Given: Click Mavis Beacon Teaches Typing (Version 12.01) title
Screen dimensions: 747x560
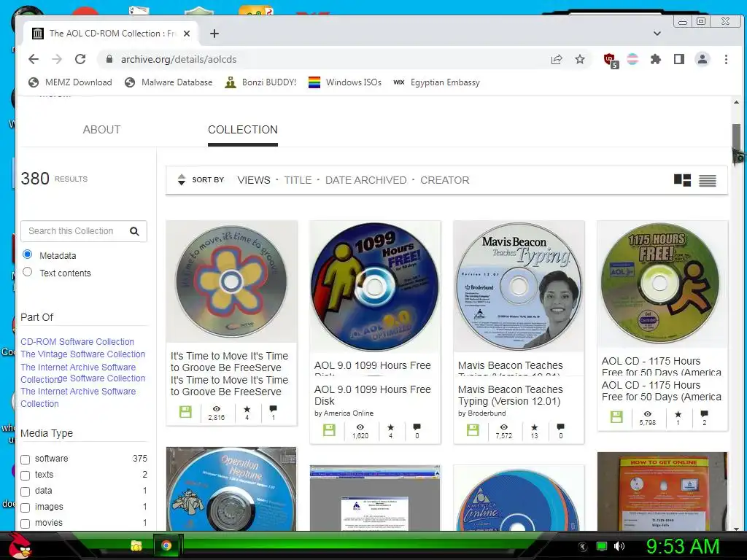Looking at the screenshot, I should (x=510, y=395).
